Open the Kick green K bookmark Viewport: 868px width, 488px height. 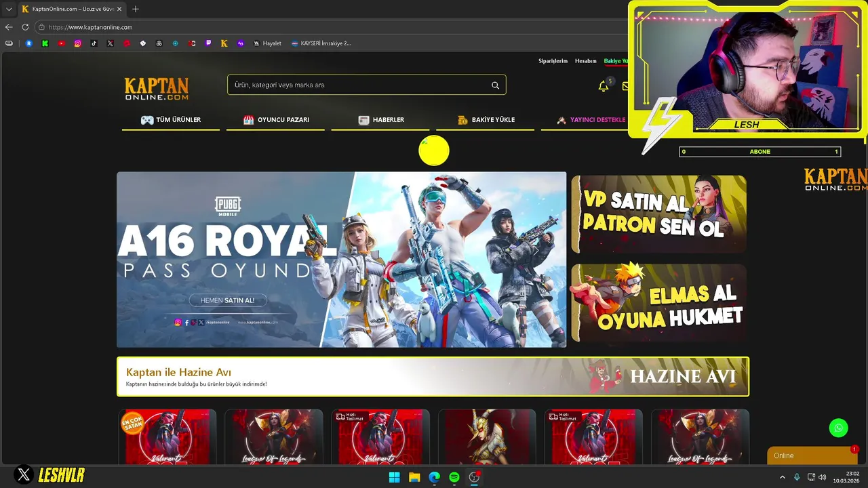click(45, 43)
